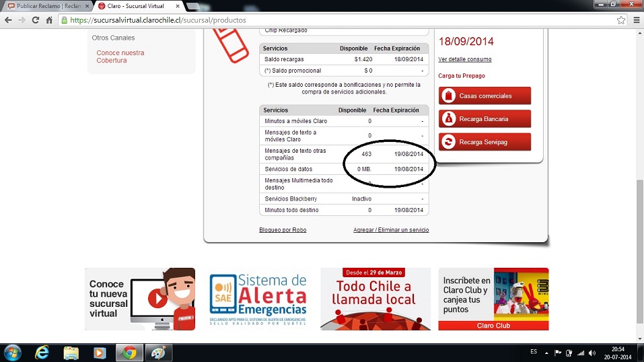Launch Internet Explorer from taskbar
Viewport: 644px width, 362px height.
pos(42,353)
